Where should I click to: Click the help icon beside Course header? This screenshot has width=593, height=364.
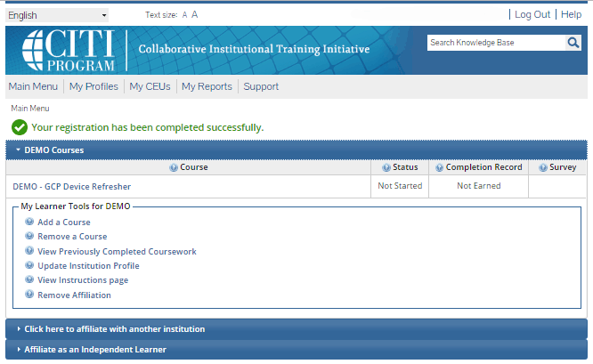pos(174,167)
